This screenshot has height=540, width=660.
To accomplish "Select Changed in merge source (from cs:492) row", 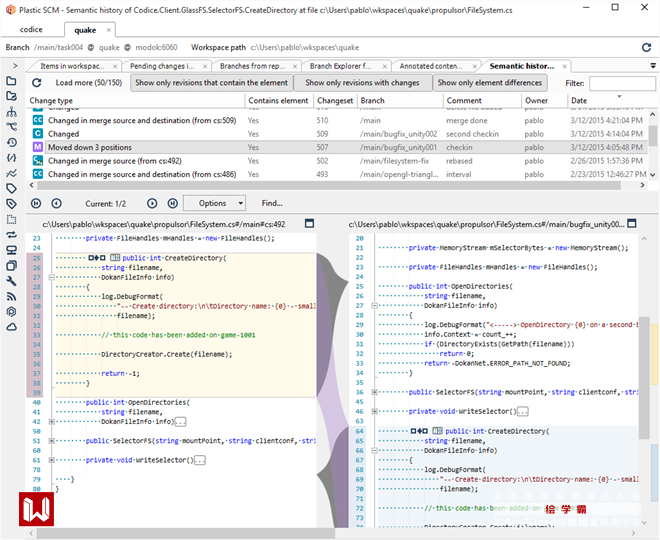I will (339, 161).
